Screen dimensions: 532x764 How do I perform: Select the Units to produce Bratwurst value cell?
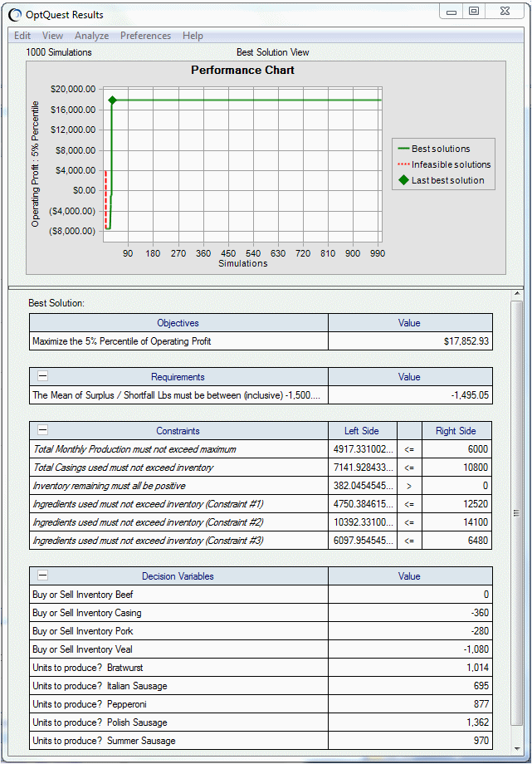coord(410,668)
